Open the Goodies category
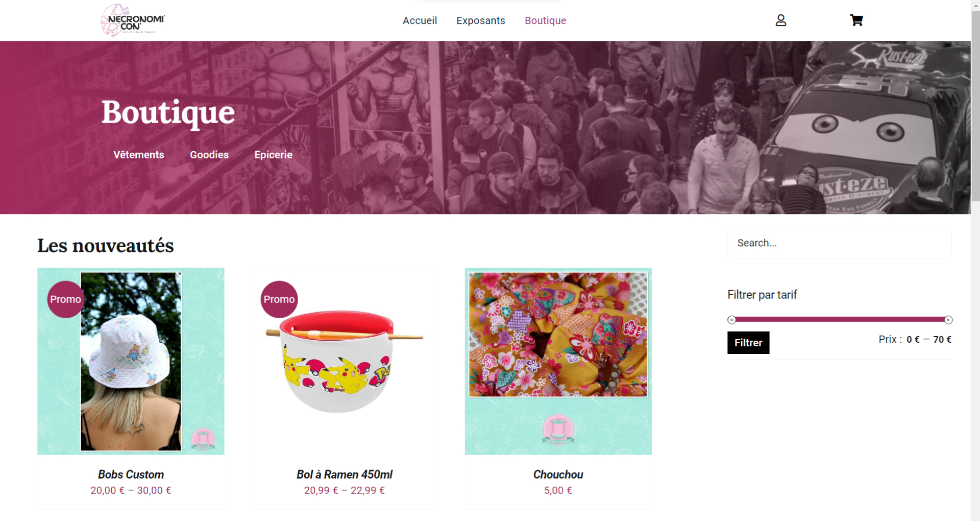980x521 pixels. pyautogui.click(x=209, y=155)
